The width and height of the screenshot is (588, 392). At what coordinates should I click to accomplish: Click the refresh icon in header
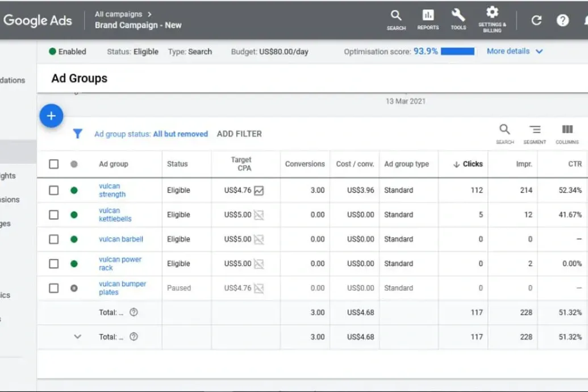[x=536, y=20]
